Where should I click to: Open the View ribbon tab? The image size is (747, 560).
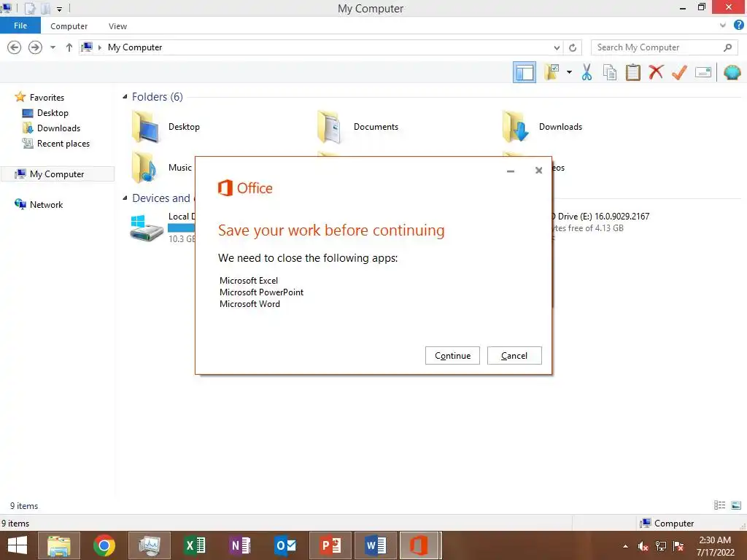(117, 26)
